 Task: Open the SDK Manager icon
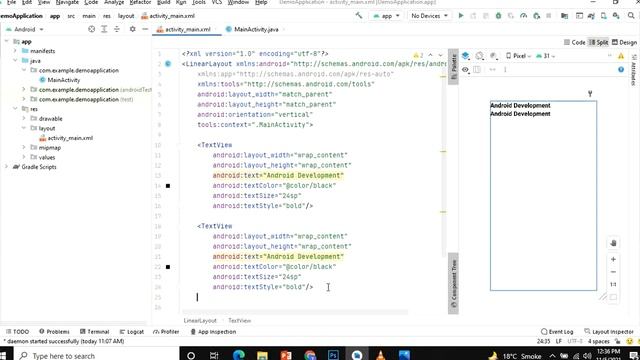[x=616, y=16]
